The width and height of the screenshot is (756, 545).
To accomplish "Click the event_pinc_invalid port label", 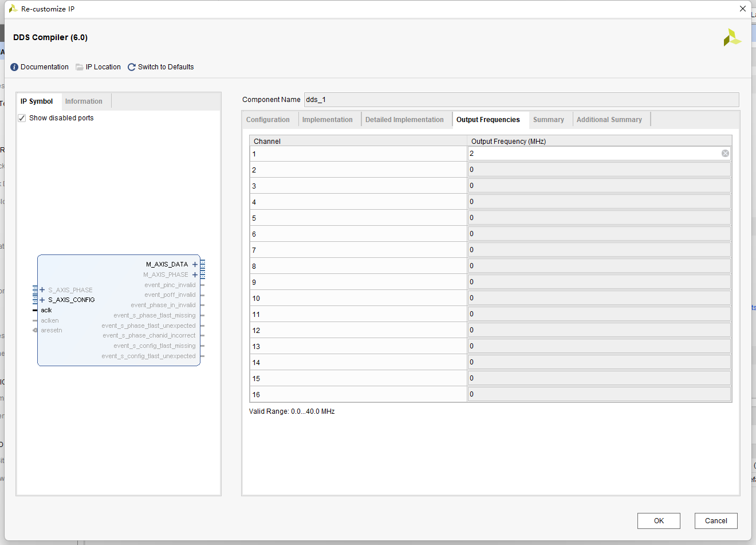I will [170, 285].
